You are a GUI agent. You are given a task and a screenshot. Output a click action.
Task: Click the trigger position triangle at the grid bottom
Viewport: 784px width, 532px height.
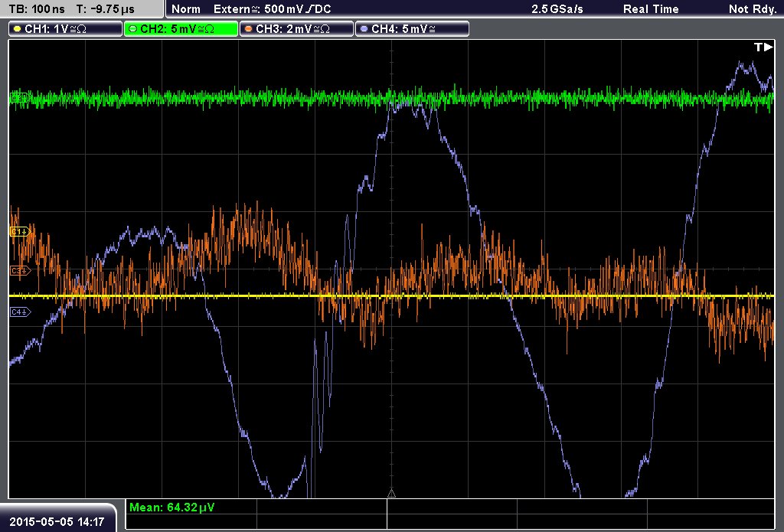point(391,494)
